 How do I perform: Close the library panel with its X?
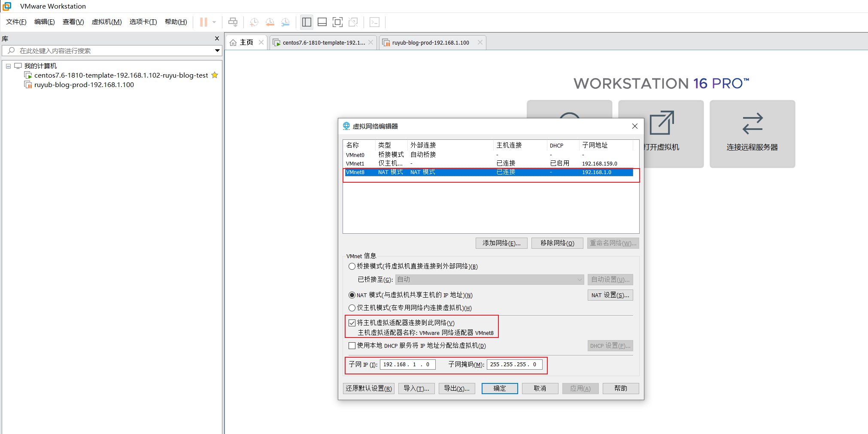coord(217,39)
